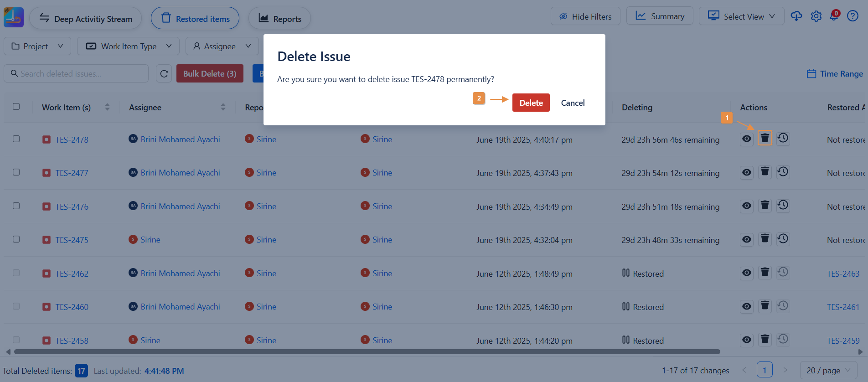Click the restore history icon for TES-2477
This screenshot has width=868, height=382.
point(783,172)
